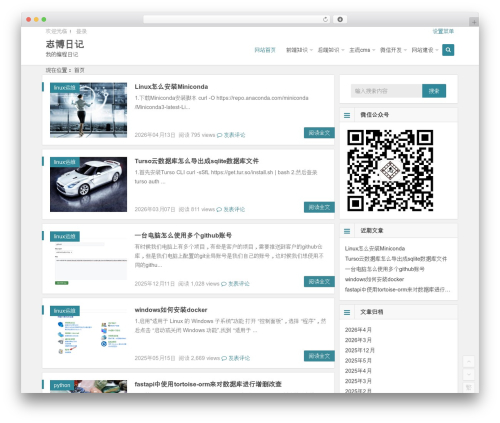
Task: Open post title 一台电脑怎么使用多个github账号
Action: (x=183, y=235)
